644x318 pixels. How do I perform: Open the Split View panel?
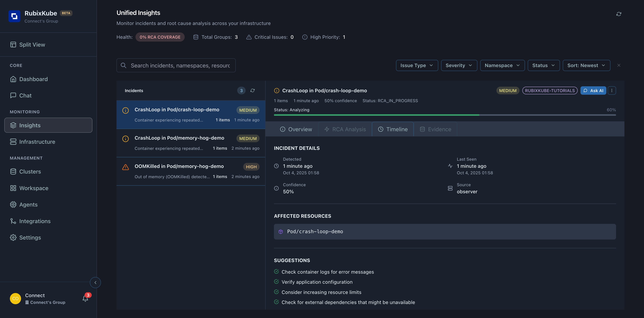click(x=32, y=45)
